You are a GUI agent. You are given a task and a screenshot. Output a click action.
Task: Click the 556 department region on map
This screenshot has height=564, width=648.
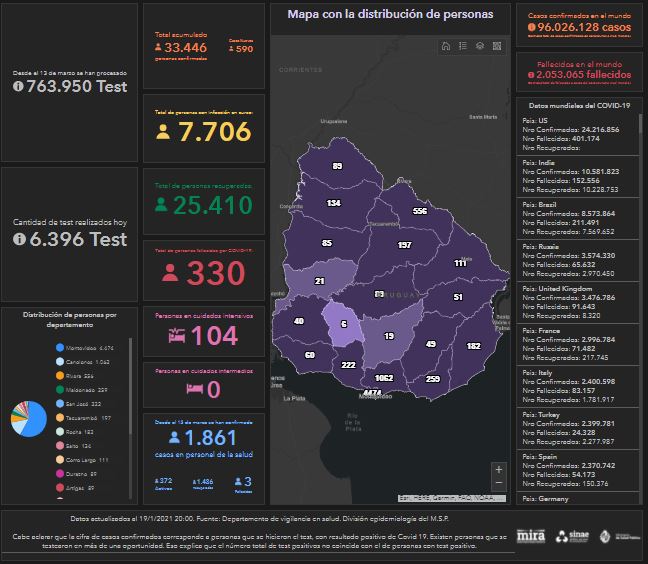(x=420, y=211)
